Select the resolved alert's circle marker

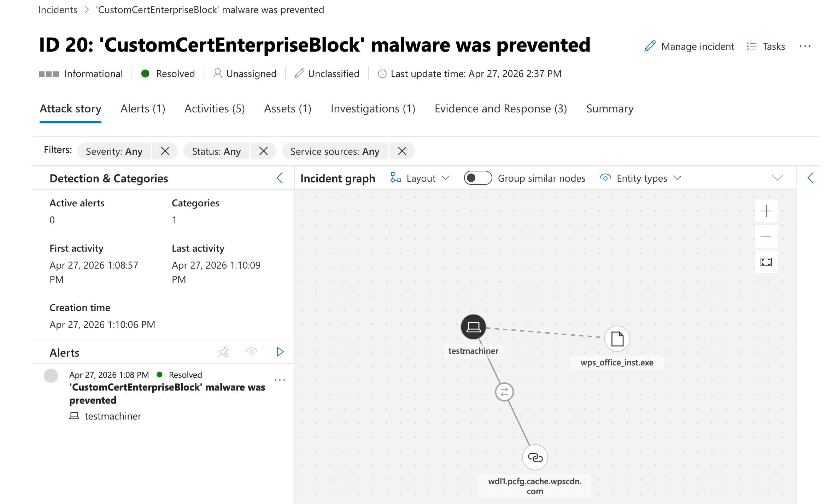[51, 375]
